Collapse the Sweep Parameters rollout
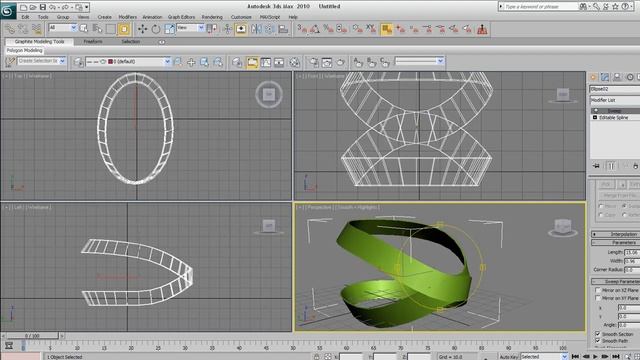The height and width of the screenshot is (360, 640). click(x=616, y=282)
